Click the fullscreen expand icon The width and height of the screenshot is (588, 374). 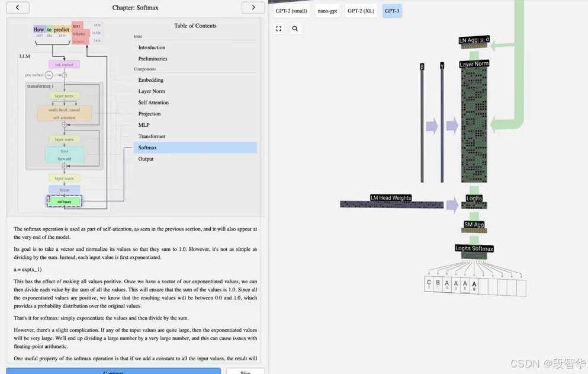point(279,28)
